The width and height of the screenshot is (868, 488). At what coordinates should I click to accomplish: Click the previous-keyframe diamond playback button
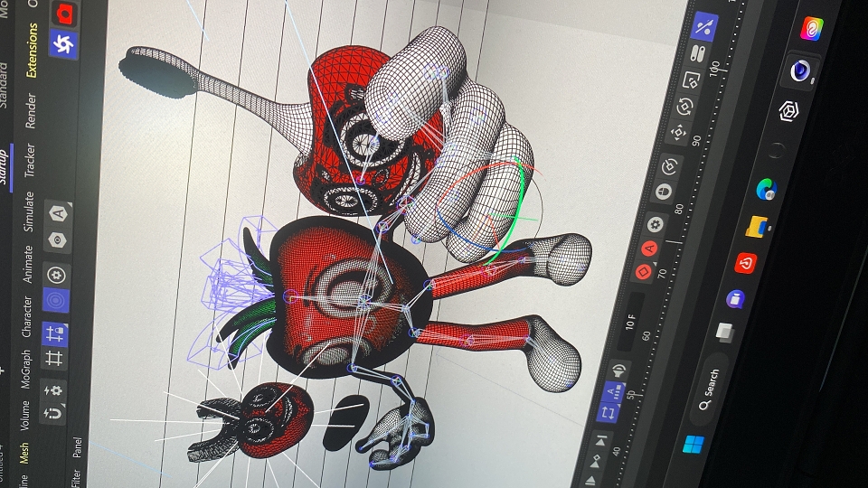595,460
